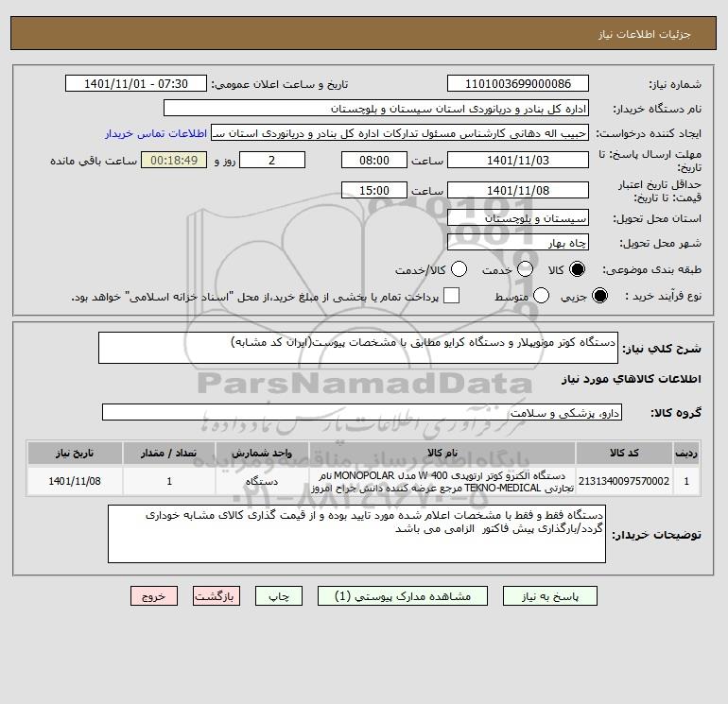Click the remaining days field showing 2
This screenshot has width=728, height=704.
coord(272,160)
